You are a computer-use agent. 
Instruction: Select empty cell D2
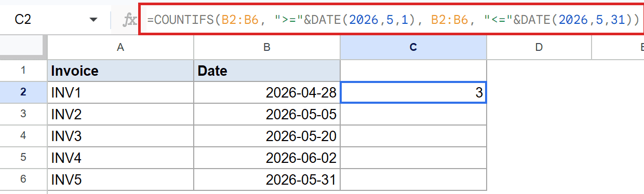pos(539,92)
